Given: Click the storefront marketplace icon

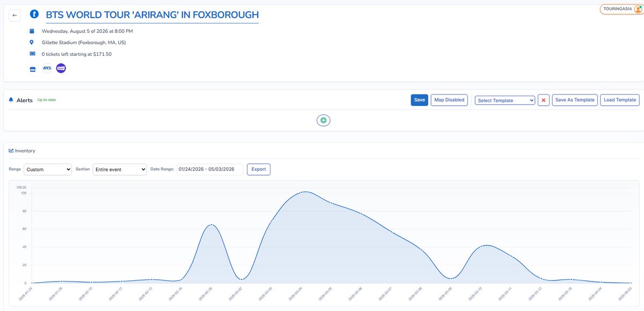Looking at the screenshot, I should 33,69.
